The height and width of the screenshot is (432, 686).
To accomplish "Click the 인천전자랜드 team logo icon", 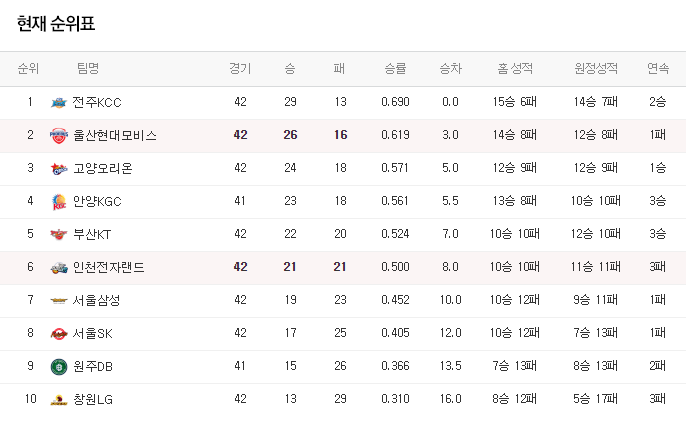I will coord(59,268).
